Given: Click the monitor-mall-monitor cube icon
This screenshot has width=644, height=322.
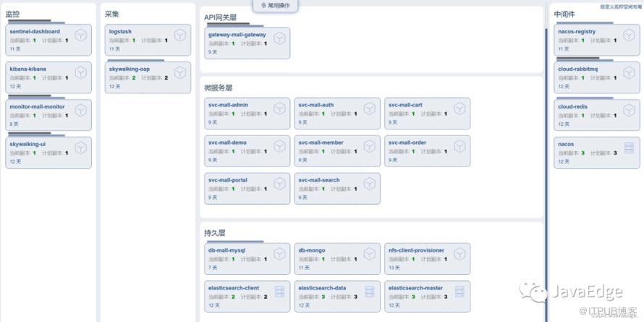Looking at the screenshot, I should click(x=81, y=110).
